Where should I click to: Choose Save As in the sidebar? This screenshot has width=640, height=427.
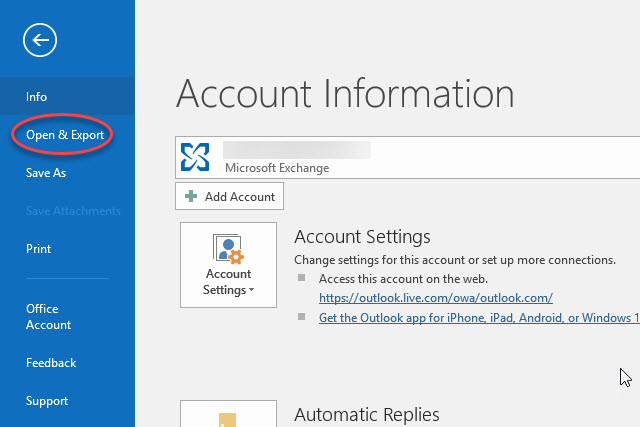click(x=67, y=173)
